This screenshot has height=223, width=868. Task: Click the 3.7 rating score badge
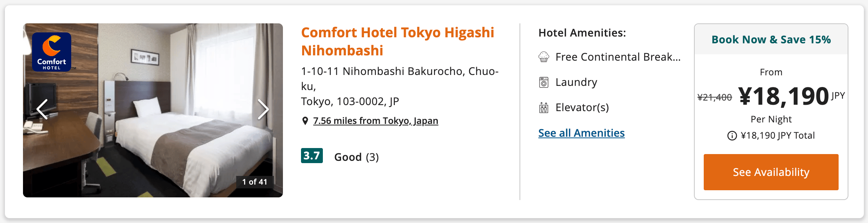pos(312,156)
